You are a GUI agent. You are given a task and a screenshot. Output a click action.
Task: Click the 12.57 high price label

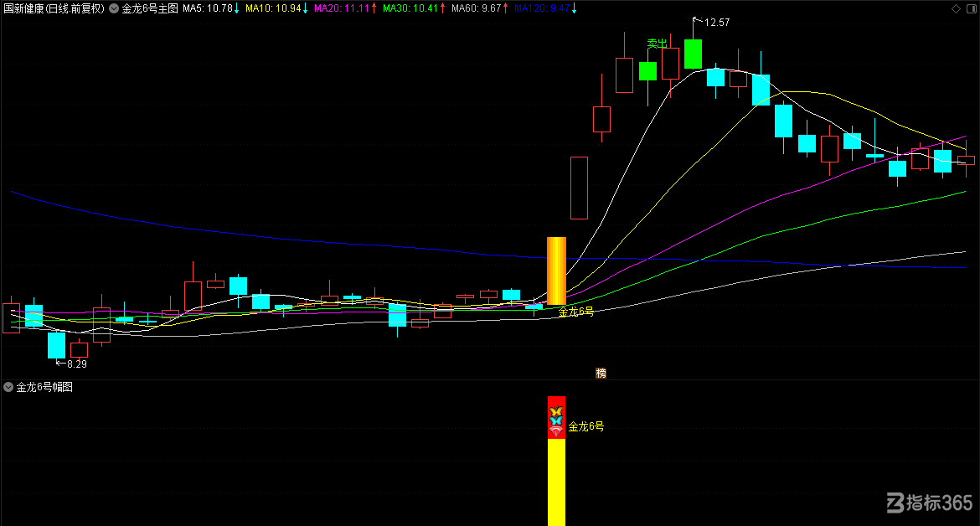pos(717,23)
